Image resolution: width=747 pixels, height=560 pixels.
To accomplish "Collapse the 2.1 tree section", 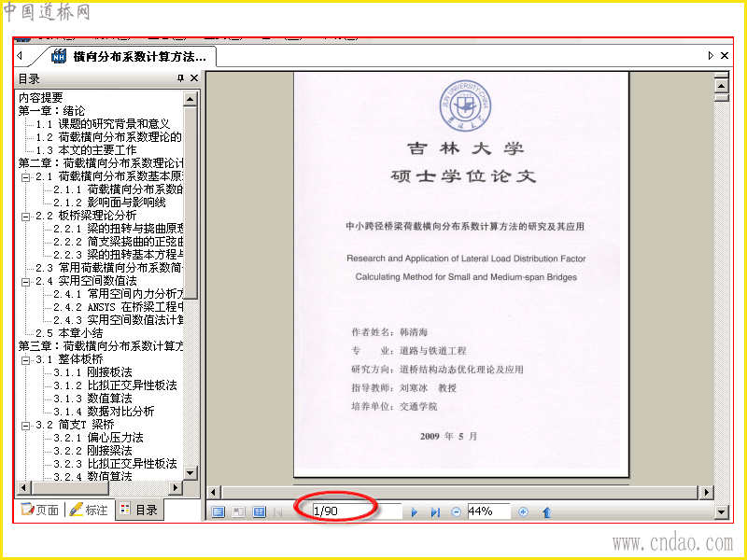I will [x=26, y=177].
